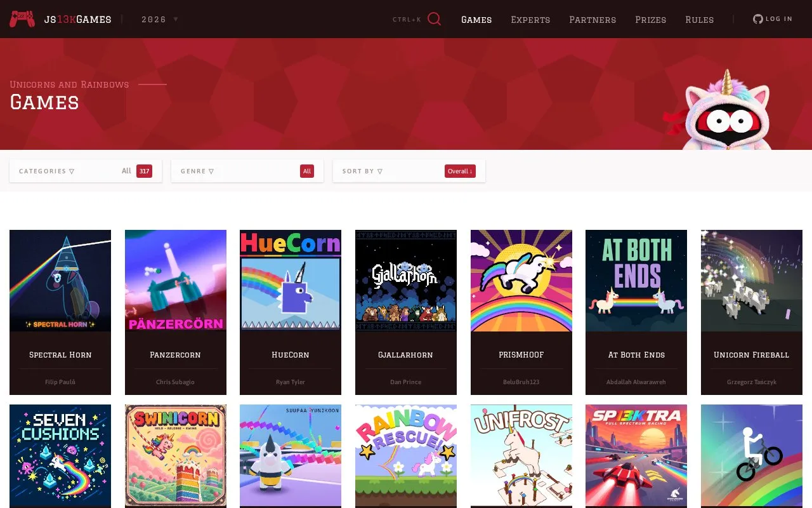Click author name BeluBruh123
Image resolution: width=812 pixels, height=508 pixels.
tap(521, 382)
